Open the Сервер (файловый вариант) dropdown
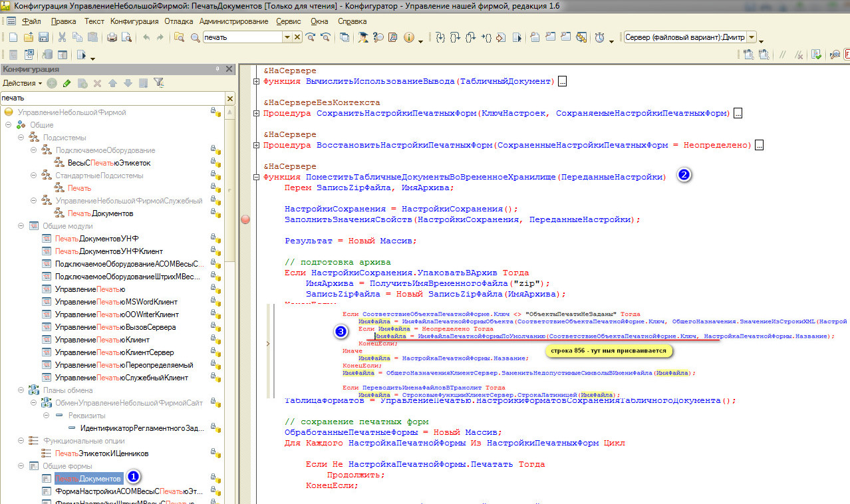This screenshot has height=504, width=850. 752,37
